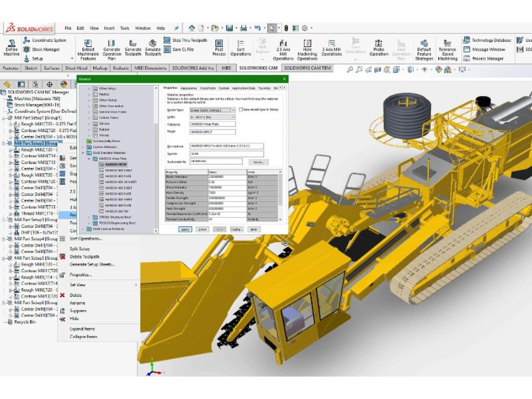The width and height of the screenshot is (532, 399).
Task: Click the Close button in Material dialog
Action: pos(202,229)
